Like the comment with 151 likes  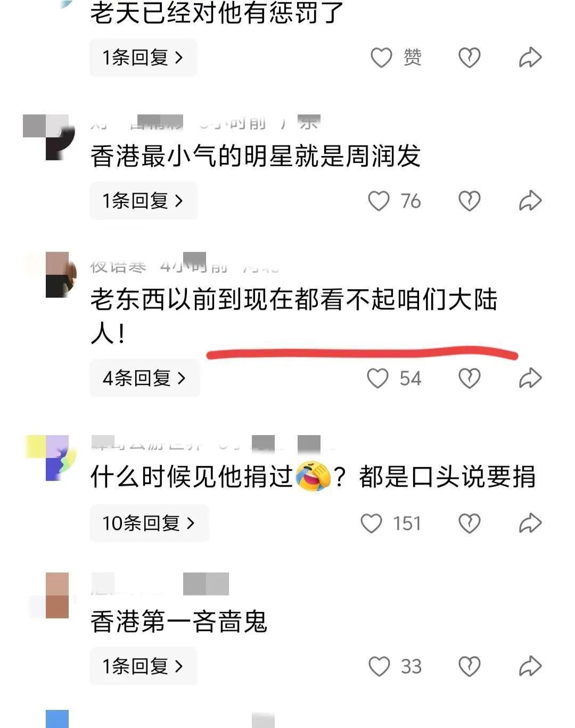click(372, 523)
